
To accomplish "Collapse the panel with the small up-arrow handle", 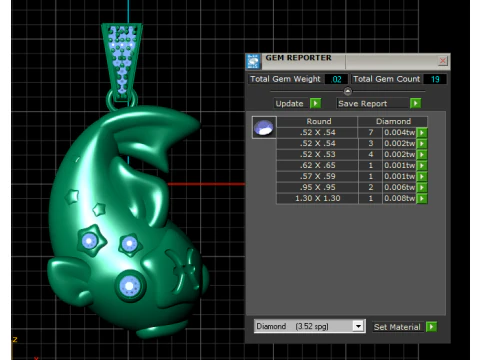I will 348,91.
